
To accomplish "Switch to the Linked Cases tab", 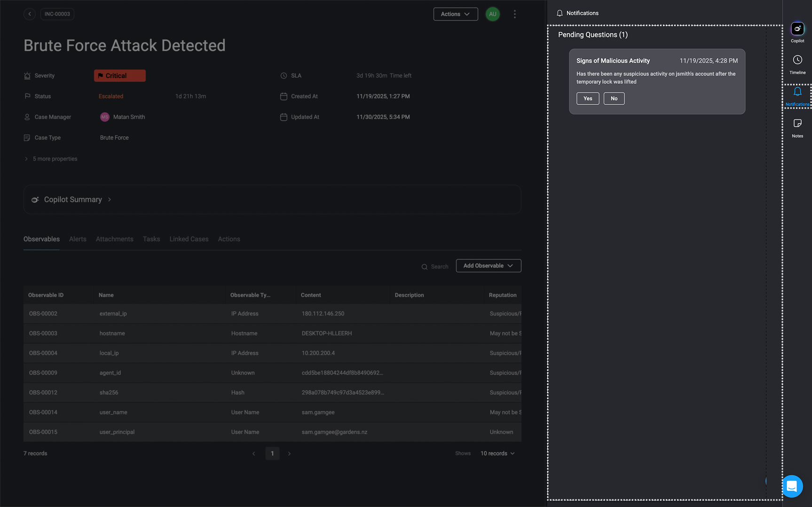I will tap(189, 239).
